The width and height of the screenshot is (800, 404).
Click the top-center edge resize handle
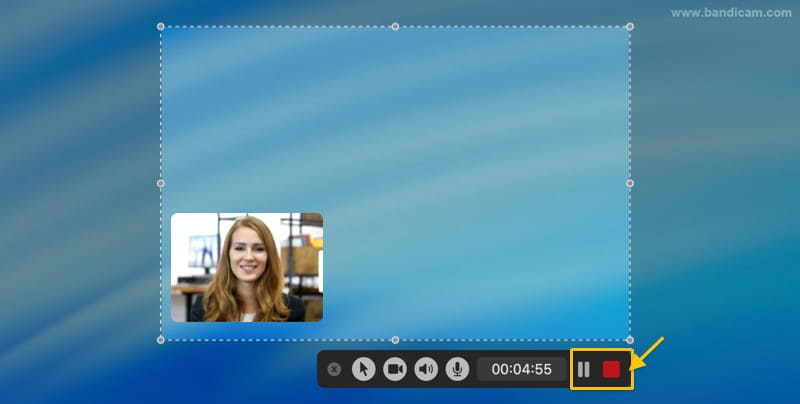coord(395,27)
